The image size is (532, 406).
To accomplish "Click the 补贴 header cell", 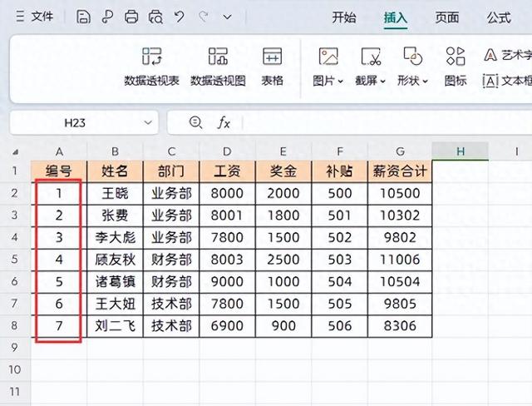I will click(339, 171).
